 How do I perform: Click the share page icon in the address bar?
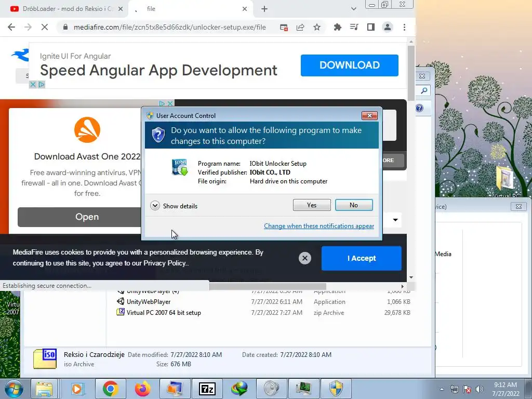tap(300, 28)
